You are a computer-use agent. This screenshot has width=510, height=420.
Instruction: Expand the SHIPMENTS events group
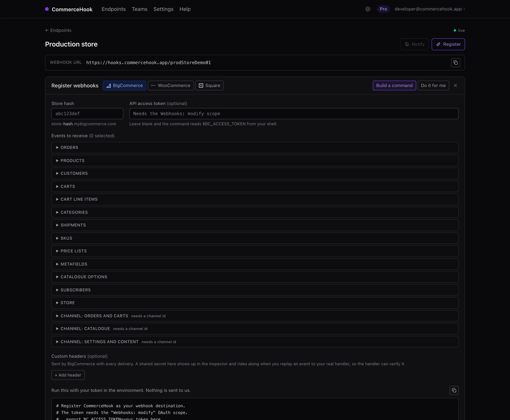(x=255, y=225)
